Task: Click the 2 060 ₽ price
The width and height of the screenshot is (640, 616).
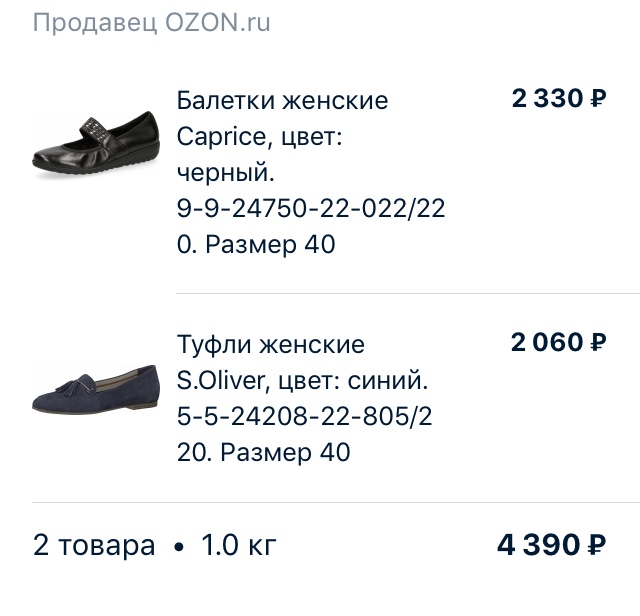Action: click(559, 343)
